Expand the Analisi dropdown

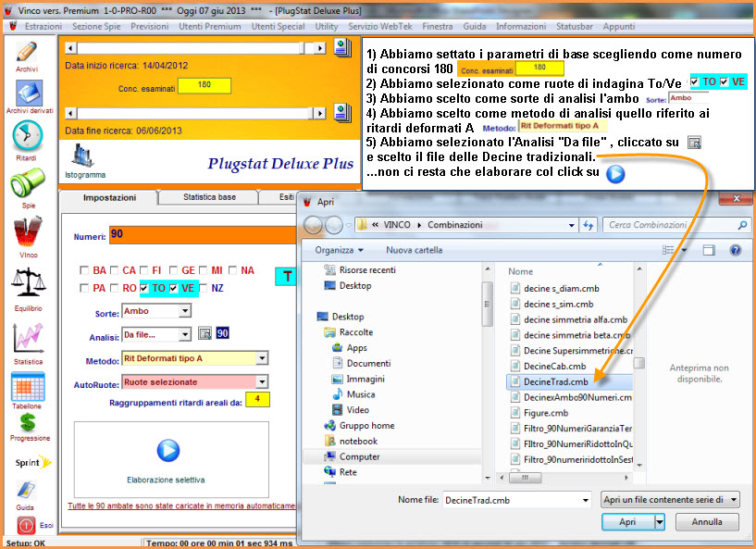[x=185, y=334]
